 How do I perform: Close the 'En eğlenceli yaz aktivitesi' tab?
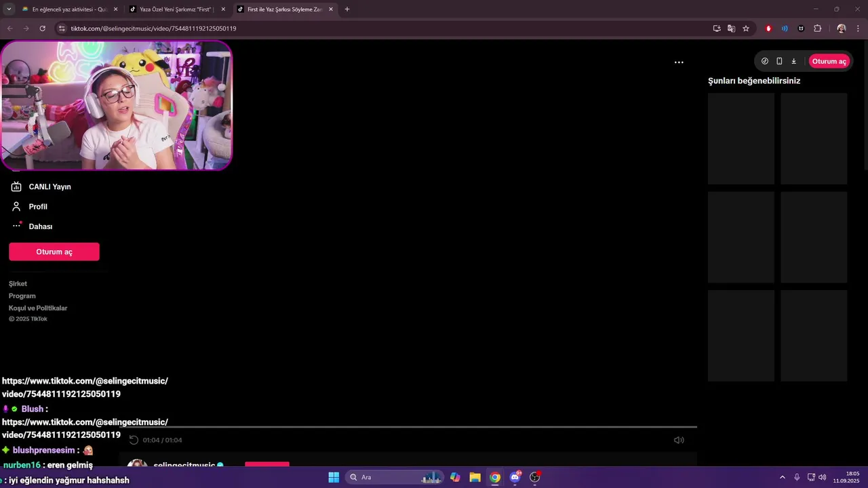coord(115,9)
